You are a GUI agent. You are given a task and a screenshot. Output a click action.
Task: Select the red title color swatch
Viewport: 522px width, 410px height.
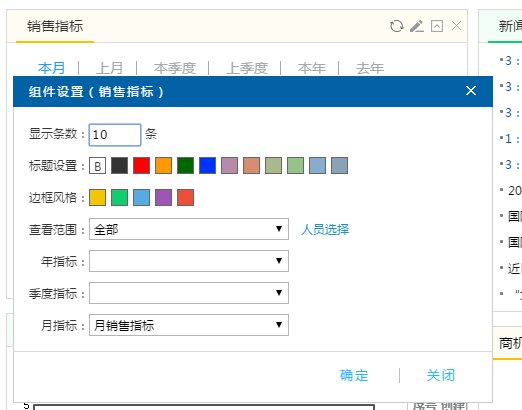click(141, 166)
